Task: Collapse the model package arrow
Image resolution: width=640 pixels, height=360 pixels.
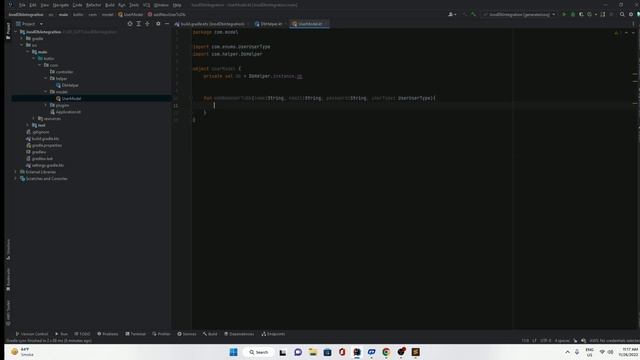Action: point(45,92)
